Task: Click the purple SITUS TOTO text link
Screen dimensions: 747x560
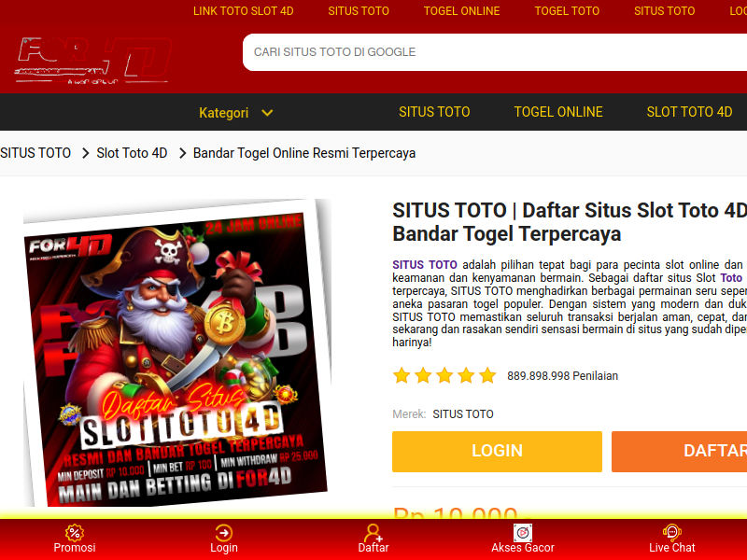Action: click(425, 265)
